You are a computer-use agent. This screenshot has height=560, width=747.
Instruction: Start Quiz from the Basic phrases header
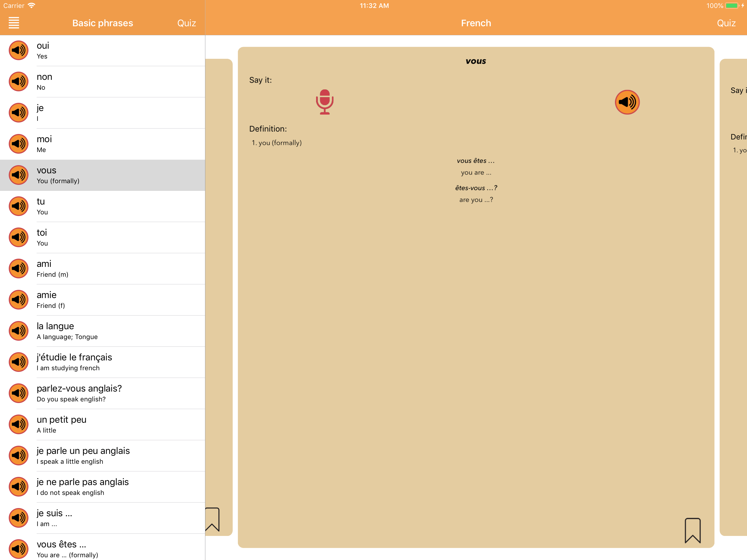tap(186, 23)
